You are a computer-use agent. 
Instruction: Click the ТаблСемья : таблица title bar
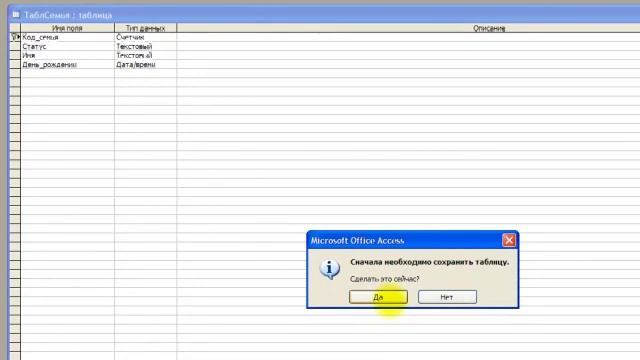click(324, 15)
